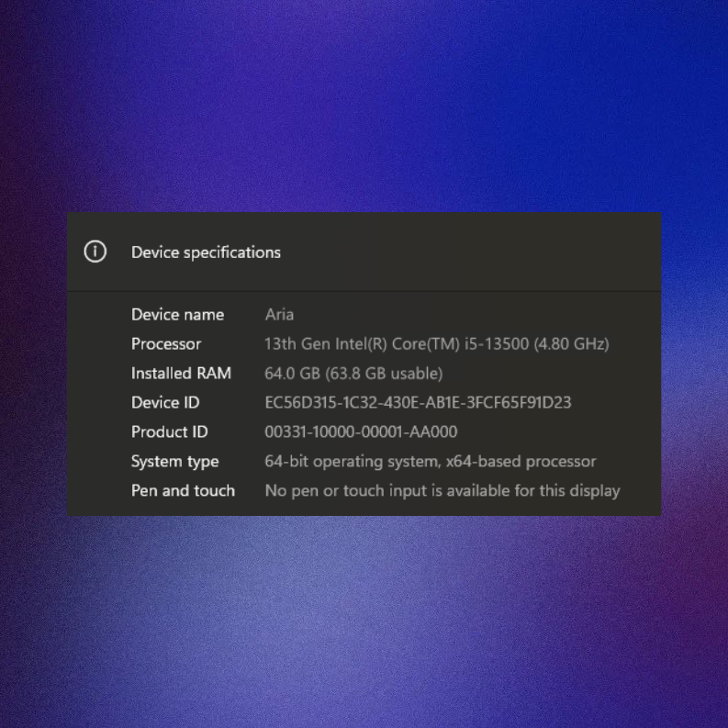Select the 13th Gen Intel Core i5-13500 value
The width and height of the screenshot is (728, 728).
click(436, 344)
